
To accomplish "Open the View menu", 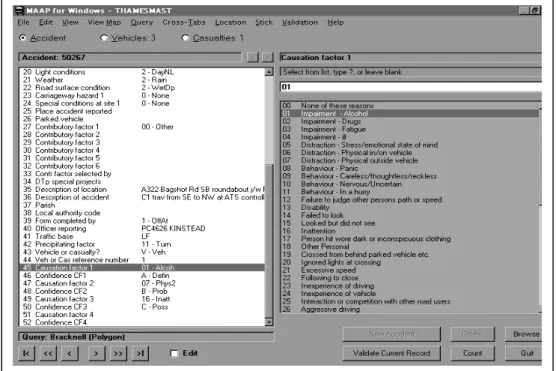I will [x=70, y=22].
